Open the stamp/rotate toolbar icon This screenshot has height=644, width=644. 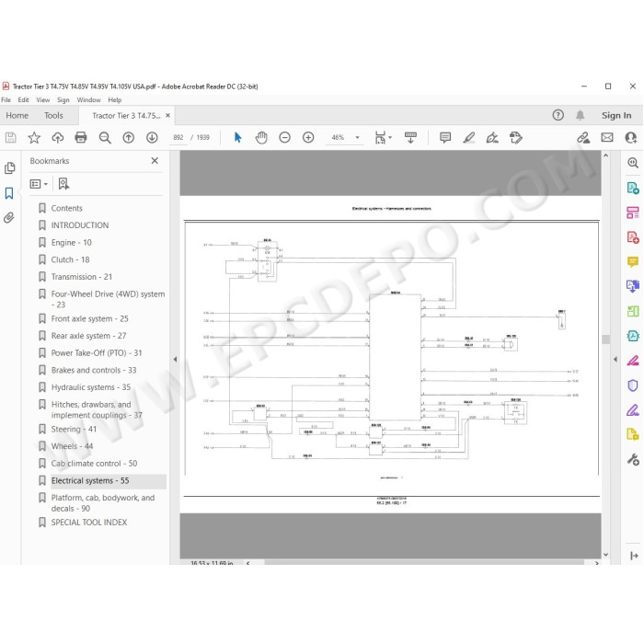click(516, 138)
